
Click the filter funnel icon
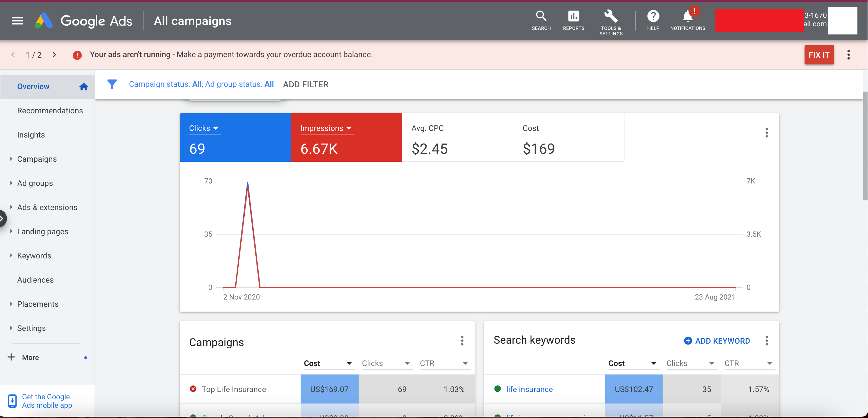(x=112, y=84)
